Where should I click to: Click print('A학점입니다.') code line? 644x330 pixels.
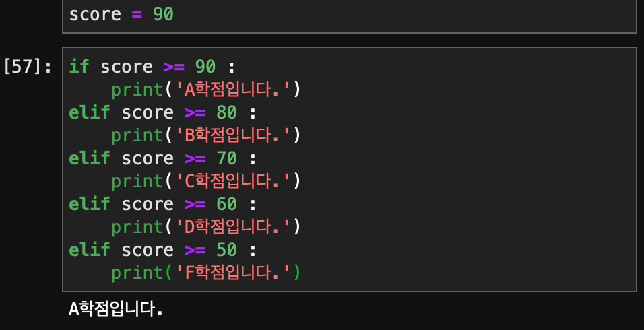(x=206, y=90)
